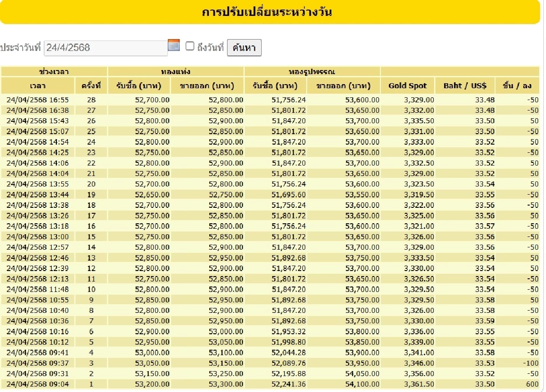Select the Baht / US$ column header
The image size is (546, 392).
465,85
